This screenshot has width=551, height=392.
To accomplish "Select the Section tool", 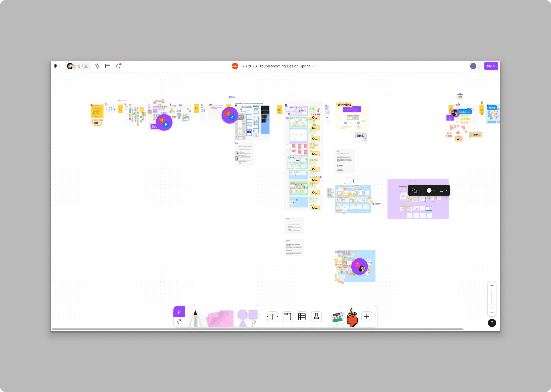I will tap(287, 316).
